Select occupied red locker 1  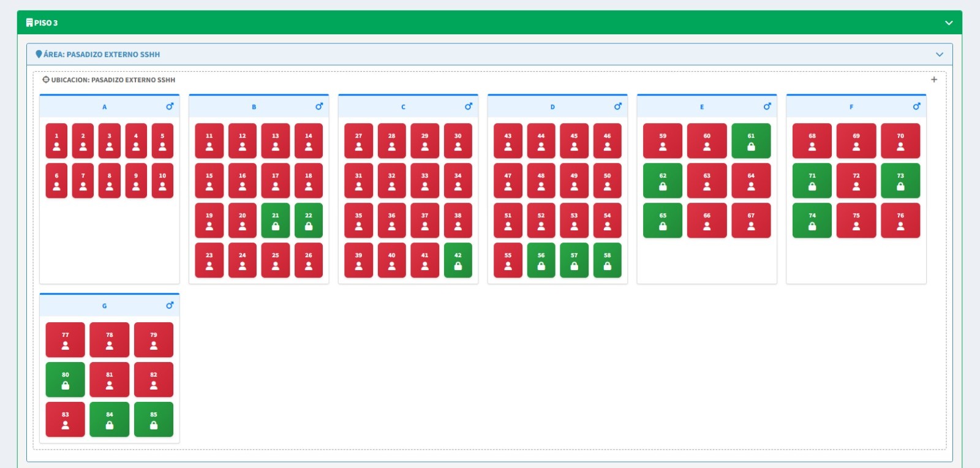click(56, 141)
